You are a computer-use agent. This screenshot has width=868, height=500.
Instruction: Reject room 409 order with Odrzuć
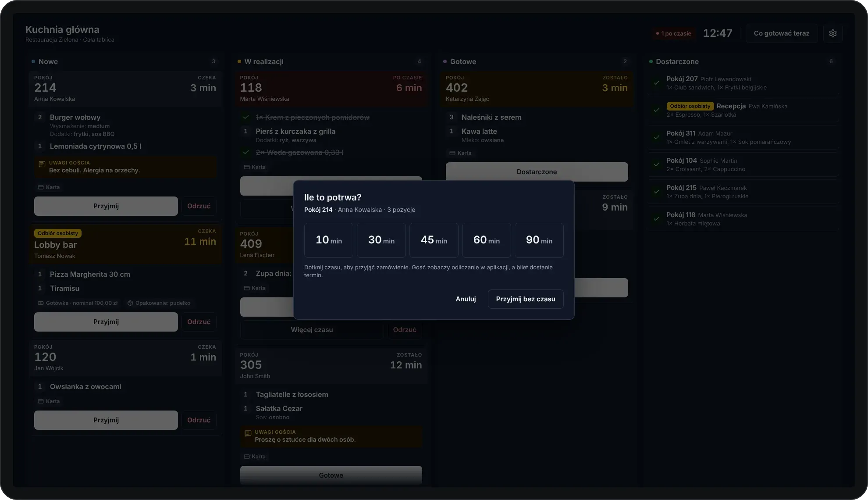(405, 330)
